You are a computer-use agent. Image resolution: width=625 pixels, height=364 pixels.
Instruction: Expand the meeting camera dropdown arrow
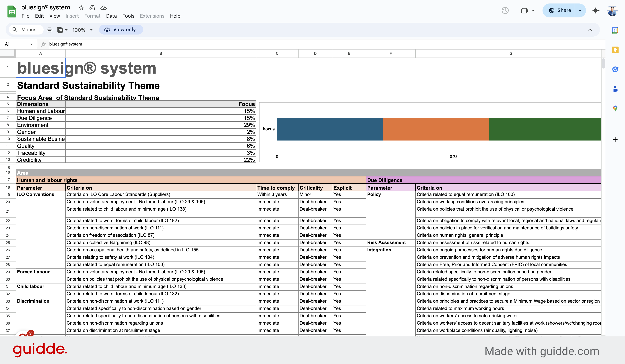pos(533,10)
